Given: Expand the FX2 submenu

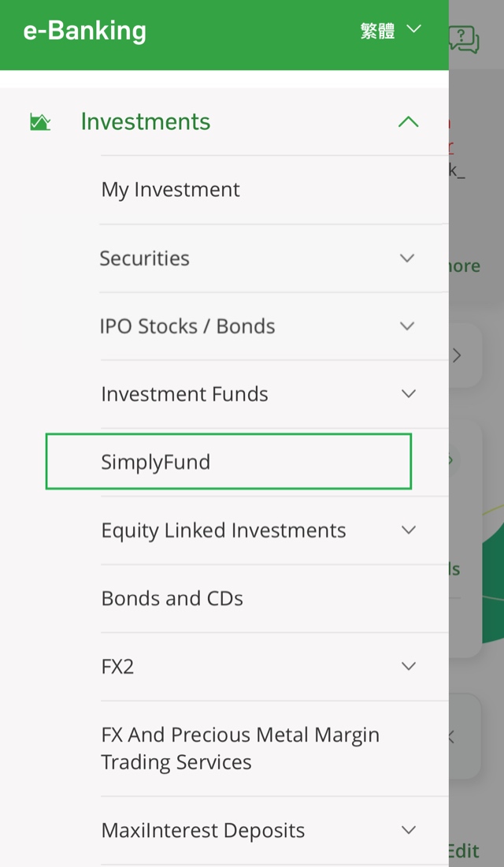Looking at the screenshot, I should click(409, 667).
